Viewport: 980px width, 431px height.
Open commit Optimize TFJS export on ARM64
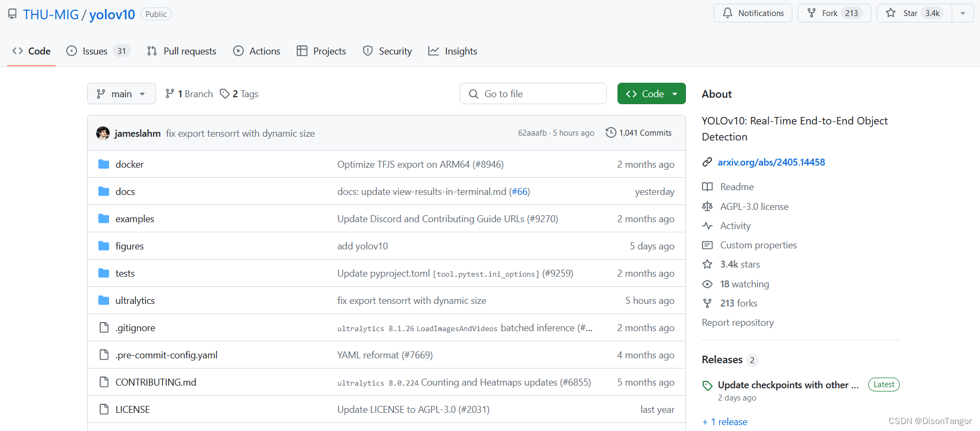[x=420, y=164]
